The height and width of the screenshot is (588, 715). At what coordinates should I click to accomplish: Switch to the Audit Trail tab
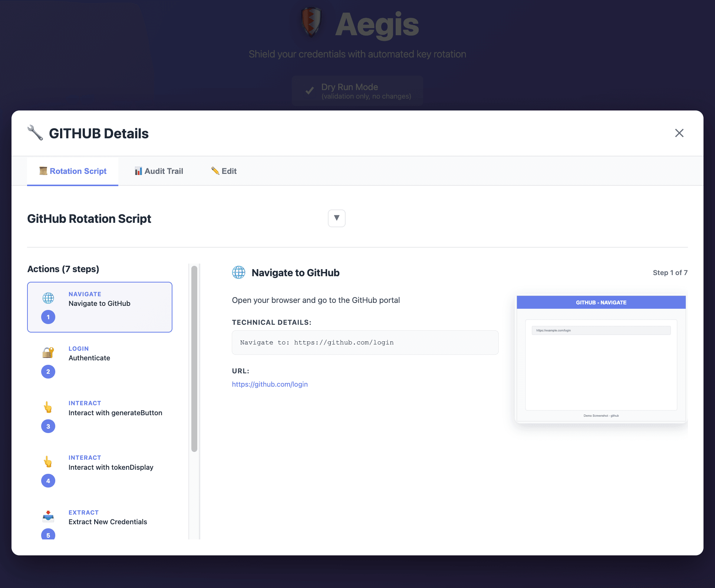(159, 171)
